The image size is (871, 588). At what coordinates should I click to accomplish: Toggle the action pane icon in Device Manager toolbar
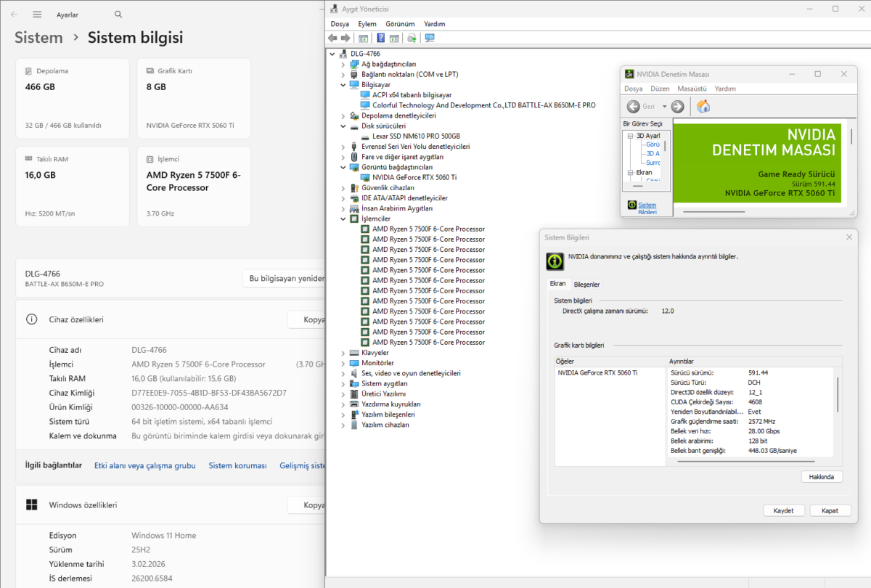point(394,38)
